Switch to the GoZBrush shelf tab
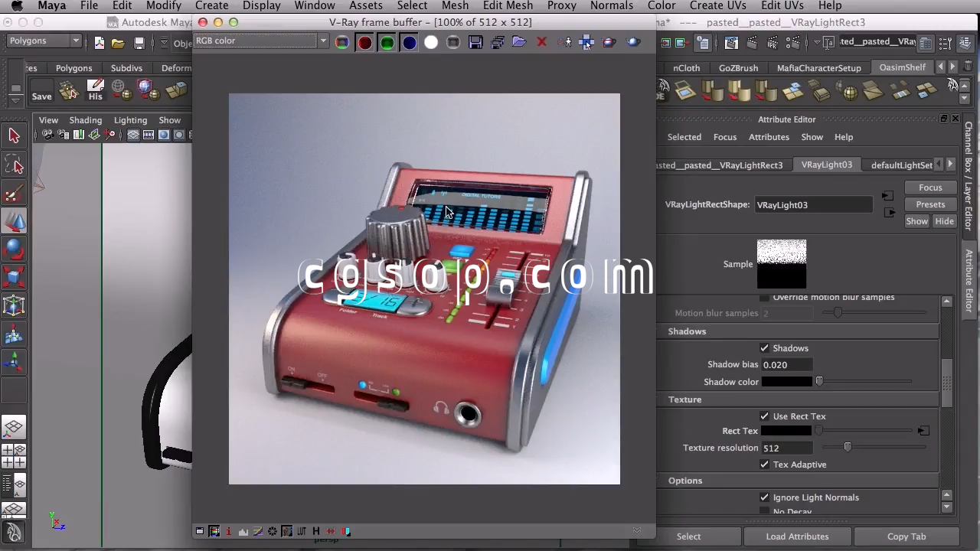 (738, 68)
